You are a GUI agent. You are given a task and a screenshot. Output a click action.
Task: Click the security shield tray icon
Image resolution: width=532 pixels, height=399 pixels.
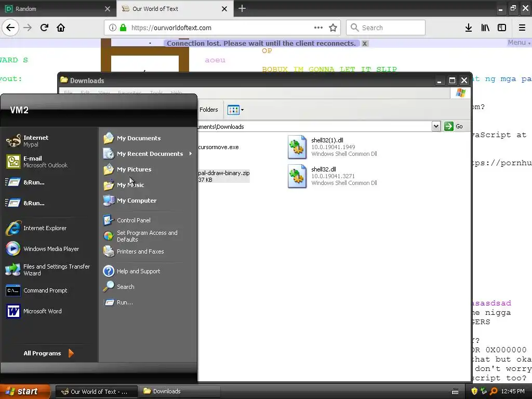[x=474, y=391]
